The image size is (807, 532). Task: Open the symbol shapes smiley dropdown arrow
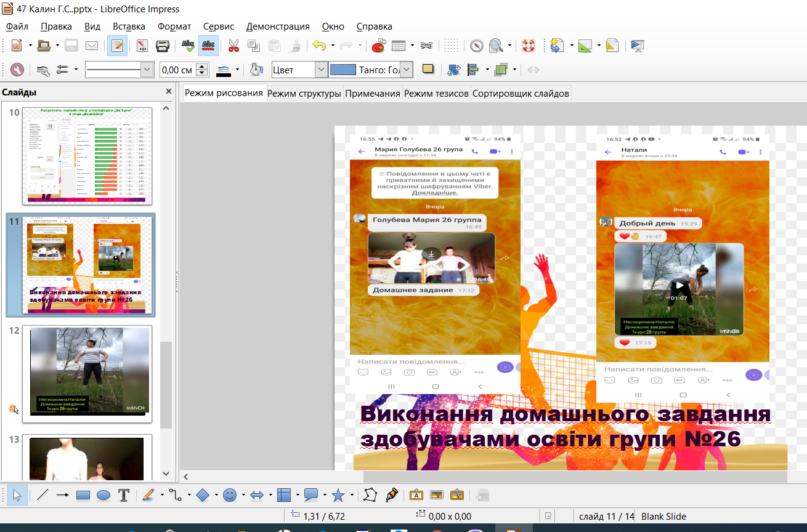(x=243, y=495)
